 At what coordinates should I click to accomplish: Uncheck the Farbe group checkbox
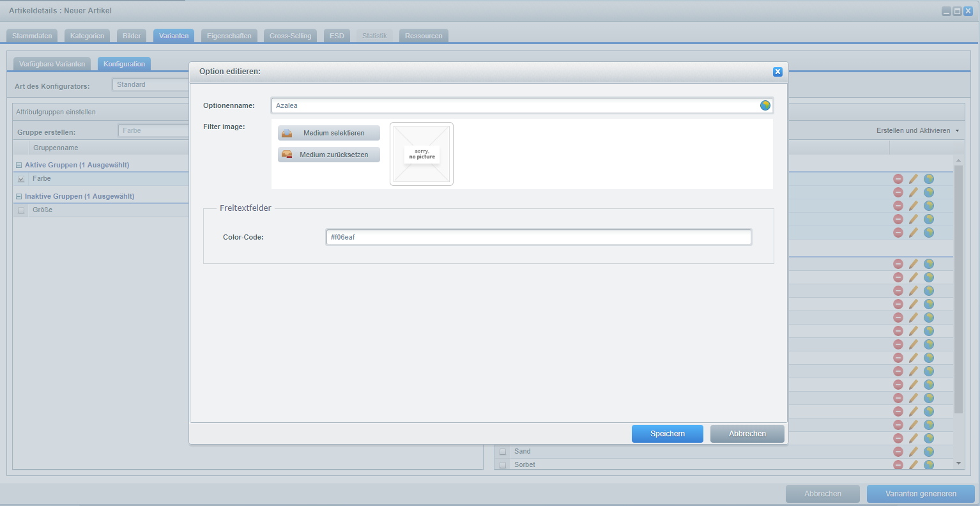tap(21, 179)
